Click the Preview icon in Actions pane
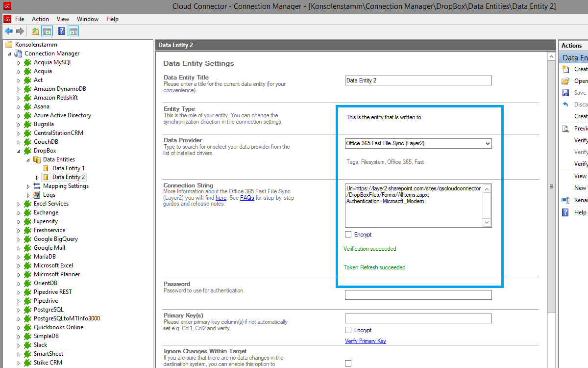Screen dimensions: 588x368 tap(565, 129)
